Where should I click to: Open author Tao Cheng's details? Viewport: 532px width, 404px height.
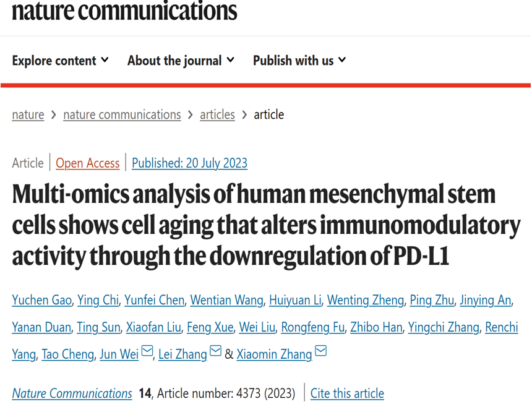tap(68, 354)
